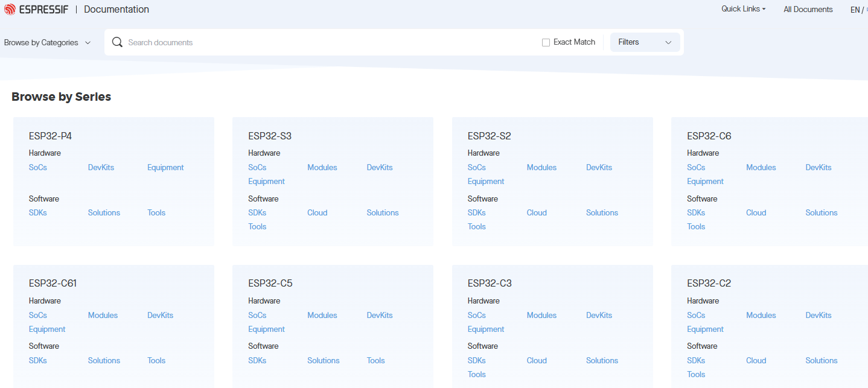Open SoCs under ESP32-S3
The height and width of the screenshot is (388, 868).
point(257,167)
